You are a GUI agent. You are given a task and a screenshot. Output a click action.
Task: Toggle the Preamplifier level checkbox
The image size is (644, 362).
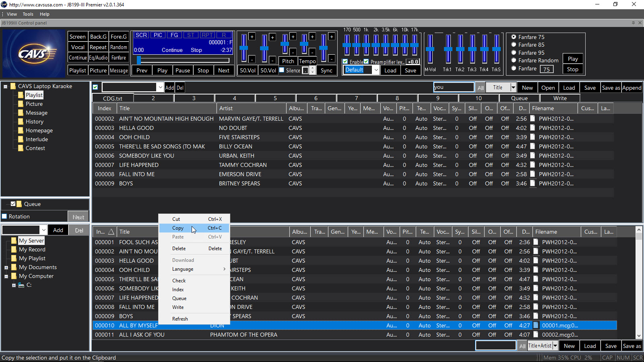coord(366,62)
